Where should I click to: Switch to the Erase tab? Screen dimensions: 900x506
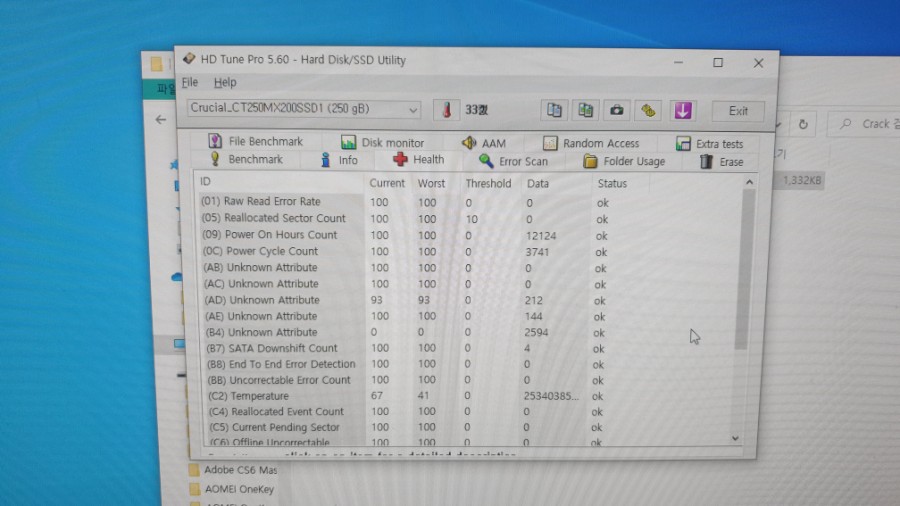(x=721, y=162)
